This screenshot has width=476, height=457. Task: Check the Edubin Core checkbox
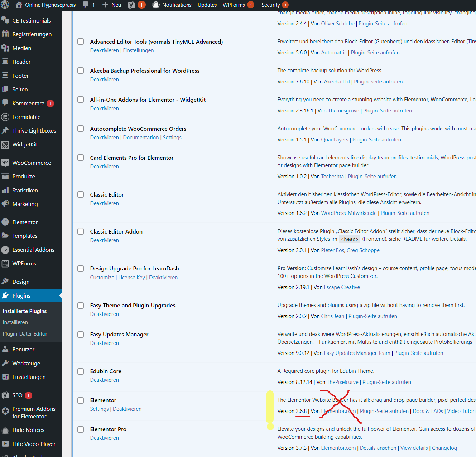(x=81, y=371)
